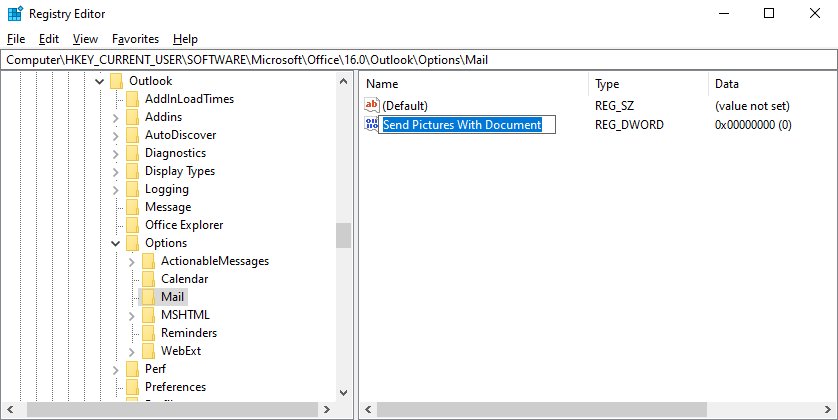Screen dimensions: 838x420
Task: Collapse the Options tree node
Action: pyautogui.click(x=115, y=243)
